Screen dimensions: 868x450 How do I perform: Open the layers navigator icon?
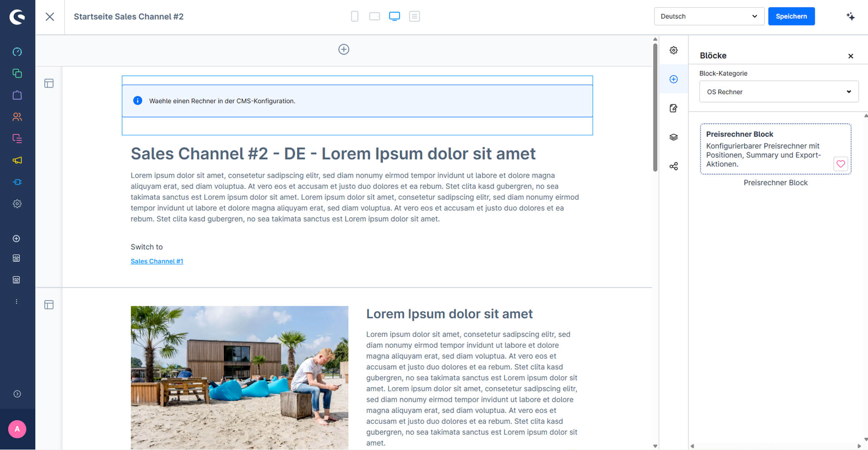click(x=673, y=137)
